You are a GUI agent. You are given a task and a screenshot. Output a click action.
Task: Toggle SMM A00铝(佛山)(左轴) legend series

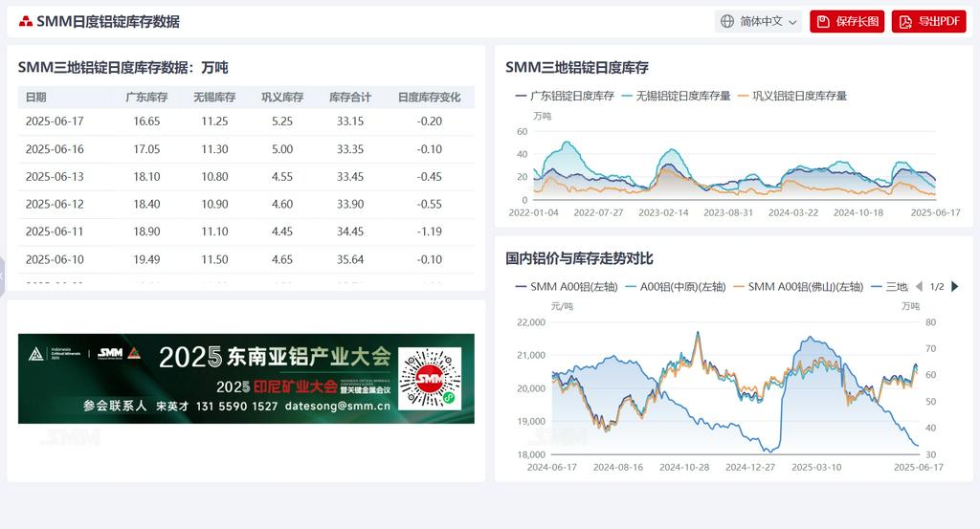[798, 287]
